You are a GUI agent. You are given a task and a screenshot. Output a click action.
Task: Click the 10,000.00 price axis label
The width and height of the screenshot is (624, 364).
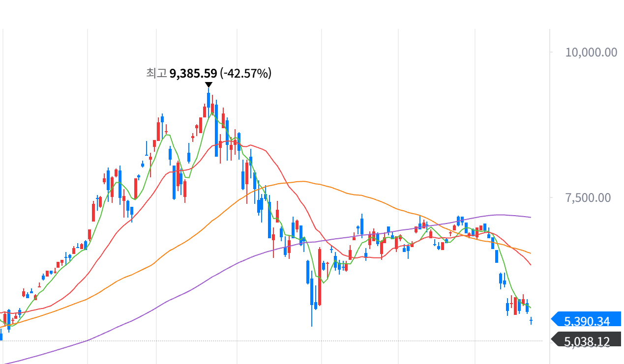[x=591, y=52]
